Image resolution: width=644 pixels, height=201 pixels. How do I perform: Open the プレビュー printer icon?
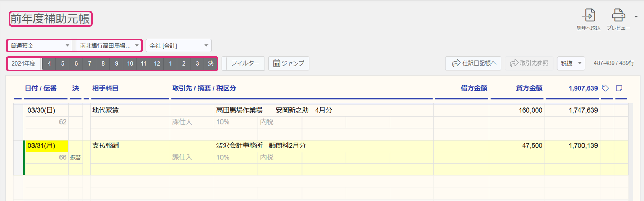pyautogui.click(x=618, y=16)
